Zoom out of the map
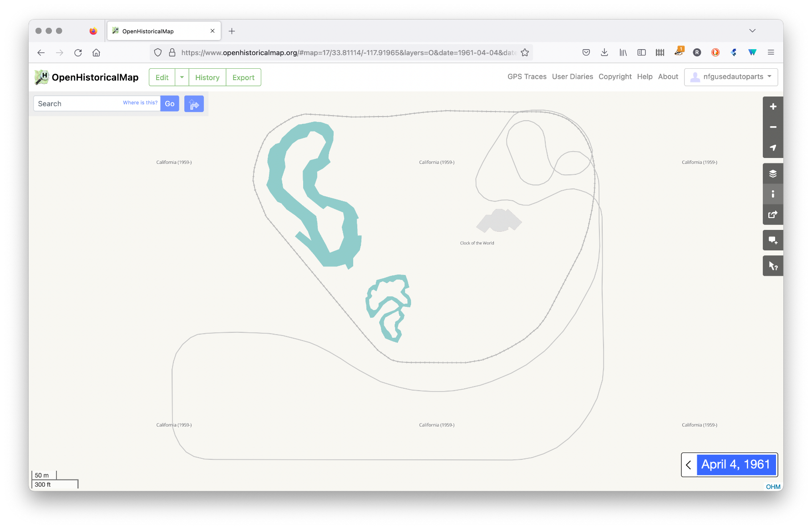This screenshot has width=812, height=529. coord(772,127)
